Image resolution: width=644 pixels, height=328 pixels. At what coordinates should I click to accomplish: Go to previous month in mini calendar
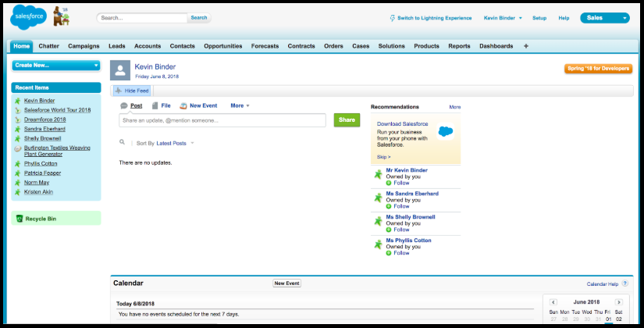553,302
